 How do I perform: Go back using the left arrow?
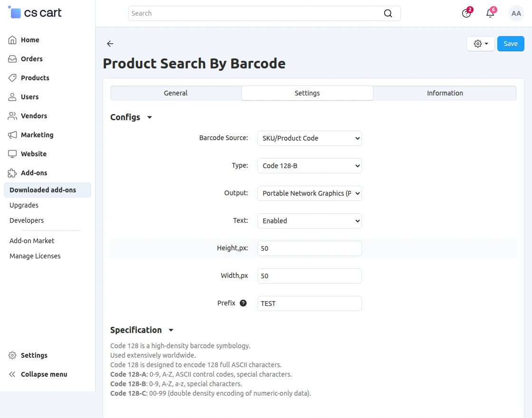(110, 43)
